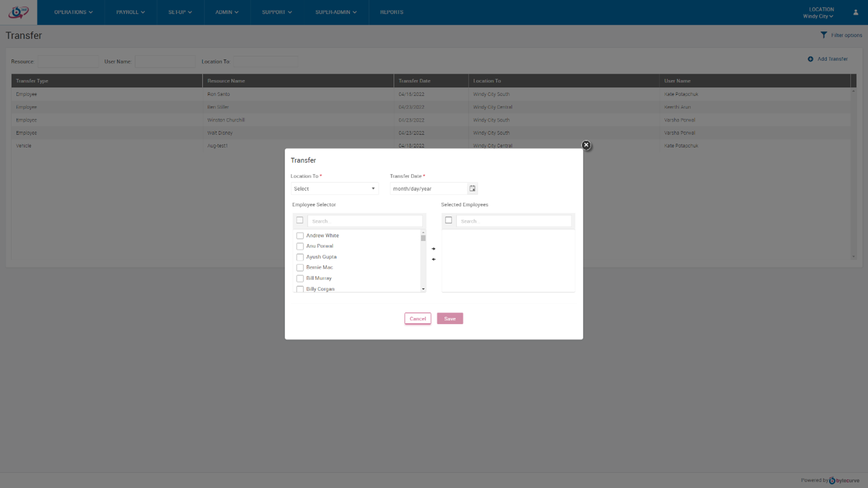Close the Transfer dialog with X icon
Image resolution: width=868 pixels, height=488 pixels.
coord(586,145)
